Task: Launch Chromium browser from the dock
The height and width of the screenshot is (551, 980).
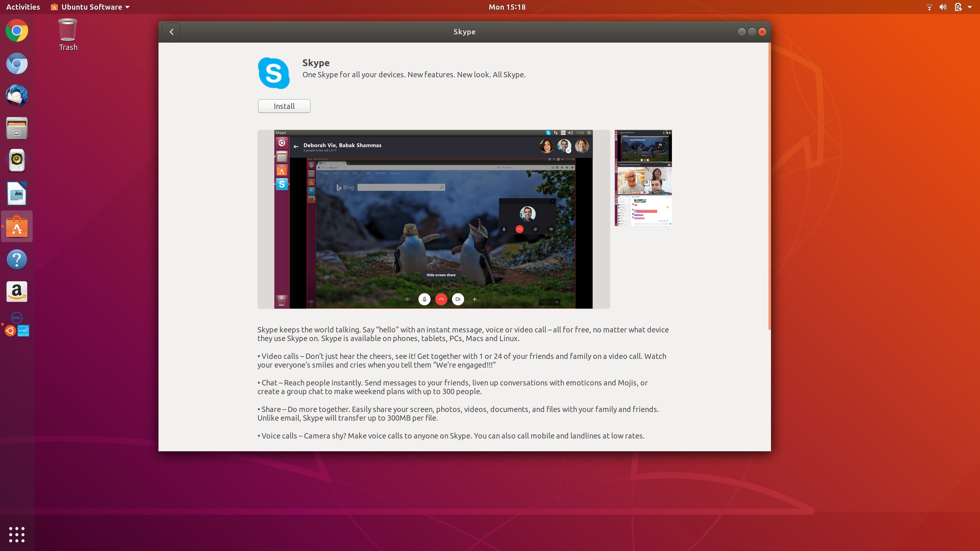Action: (17, 64)
